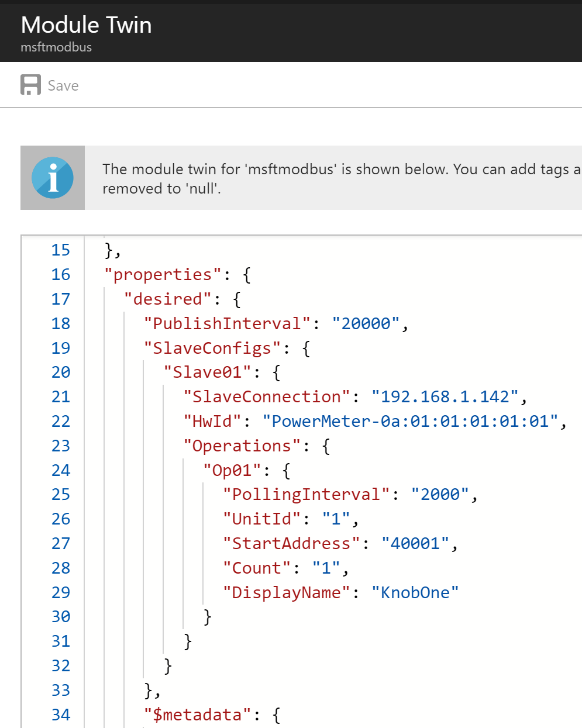
Task: Select the PollingInterval value "2000"
Action: (442, 494)
